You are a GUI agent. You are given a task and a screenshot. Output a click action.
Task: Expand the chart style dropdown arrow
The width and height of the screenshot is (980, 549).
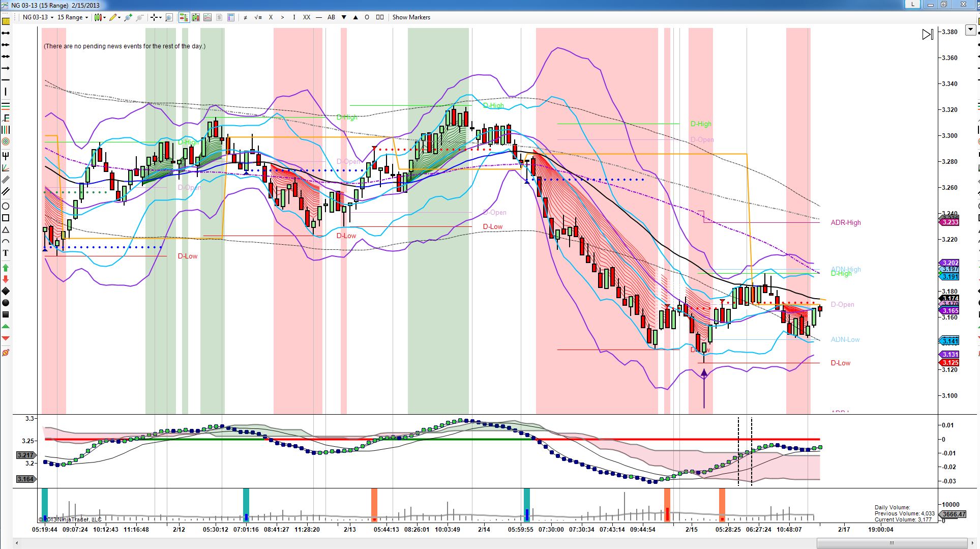(104, 17)
